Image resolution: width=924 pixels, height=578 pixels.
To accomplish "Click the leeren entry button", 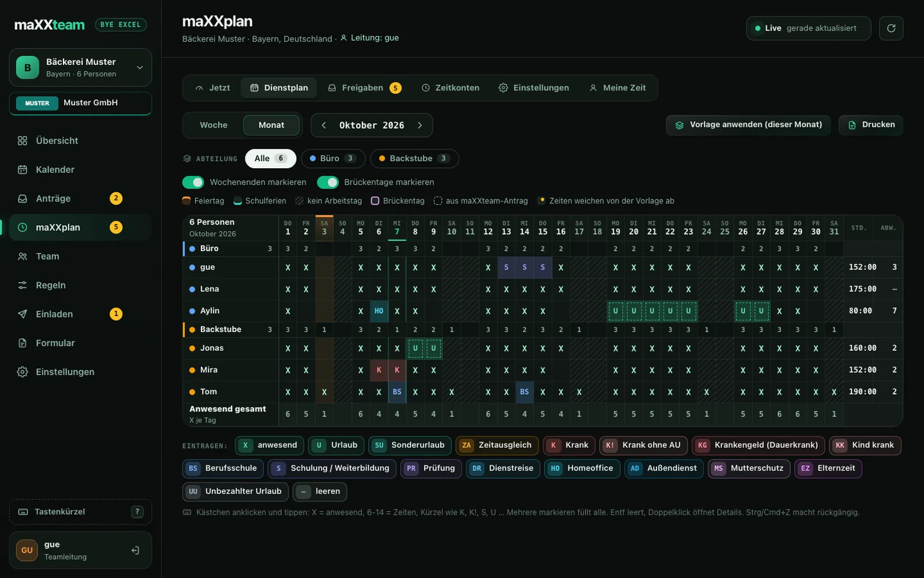I will click(321, 491).
